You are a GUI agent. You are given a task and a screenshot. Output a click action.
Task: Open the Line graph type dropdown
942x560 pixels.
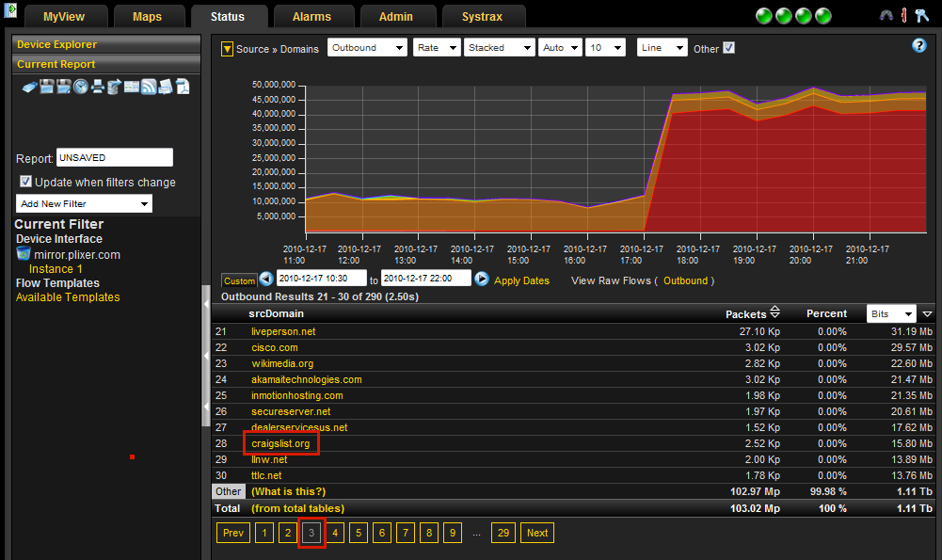click(x=662, y=48)
